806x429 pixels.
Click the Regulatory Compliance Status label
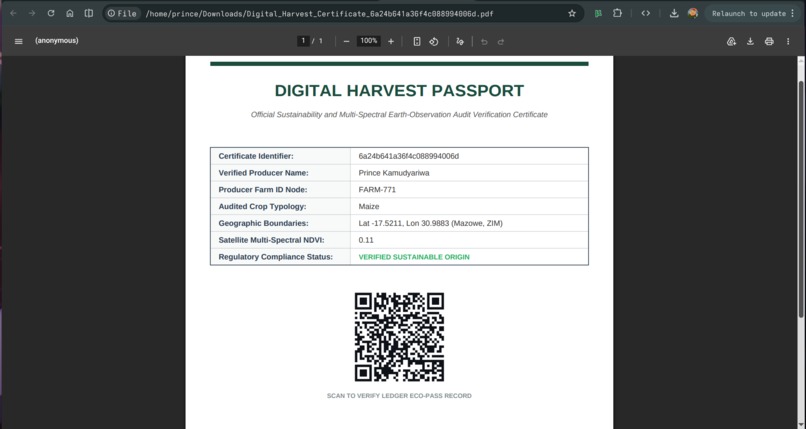pos(276,257)
